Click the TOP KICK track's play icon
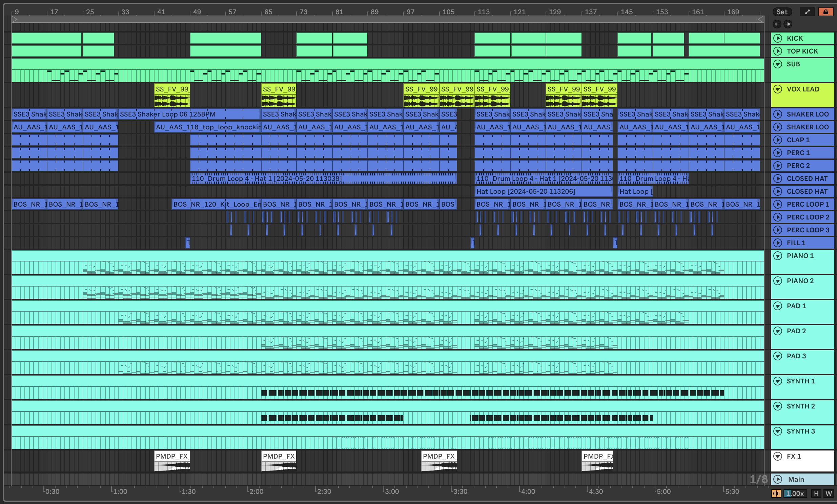The image size is (837, 504). [x=778, y=51]
